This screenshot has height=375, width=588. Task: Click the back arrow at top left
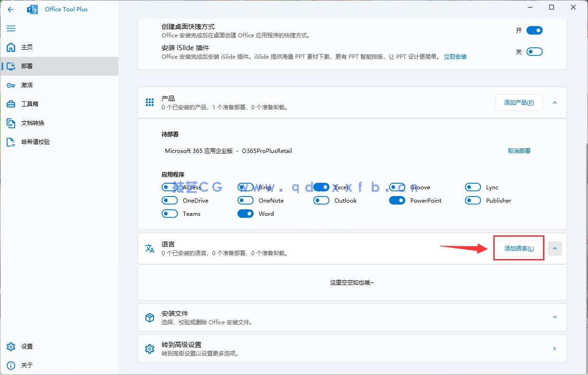click(x=10, y=9)
